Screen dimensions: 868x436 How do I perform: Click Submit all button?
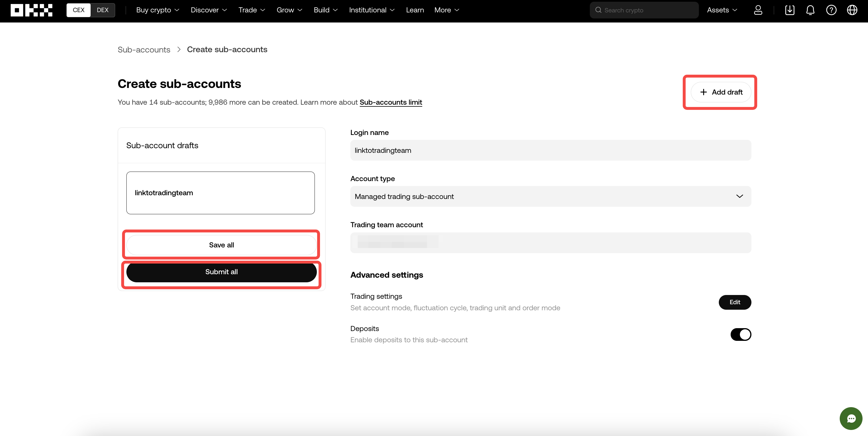coord(221,272)
